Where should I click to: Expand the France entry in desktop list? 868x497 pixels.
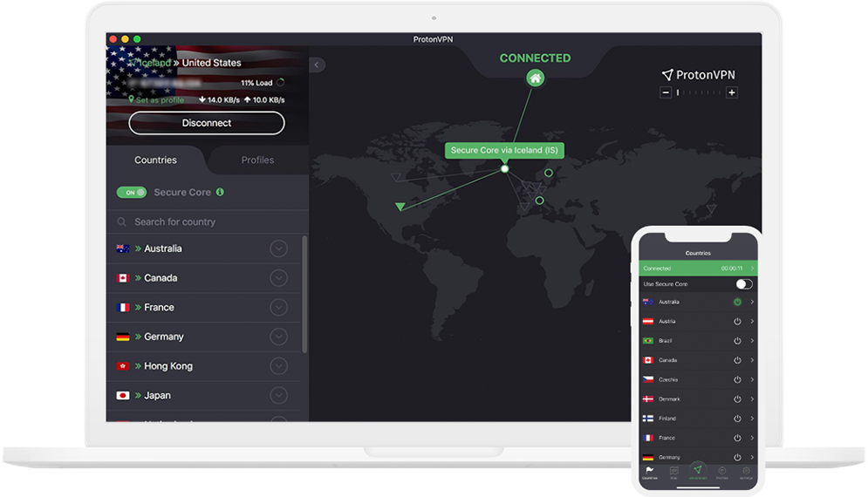tap(278, 307)
